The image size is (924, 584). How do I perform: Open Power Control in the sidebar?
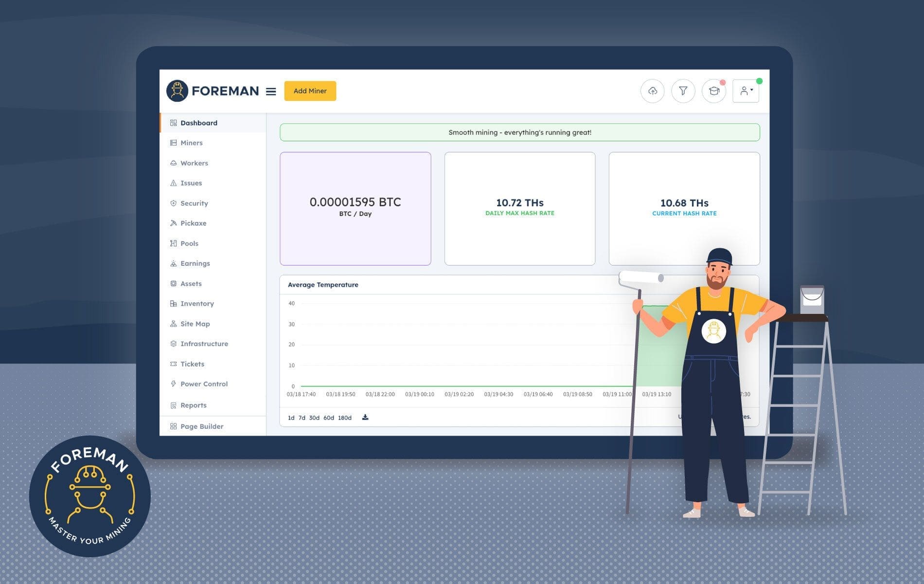tap(204, 384)
